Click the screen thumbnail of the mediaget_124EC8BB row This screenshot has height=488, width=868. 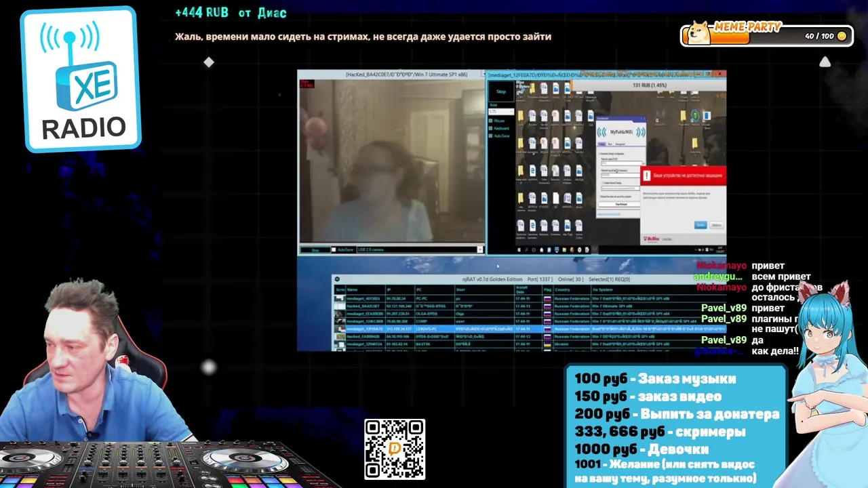pos(340,321)
